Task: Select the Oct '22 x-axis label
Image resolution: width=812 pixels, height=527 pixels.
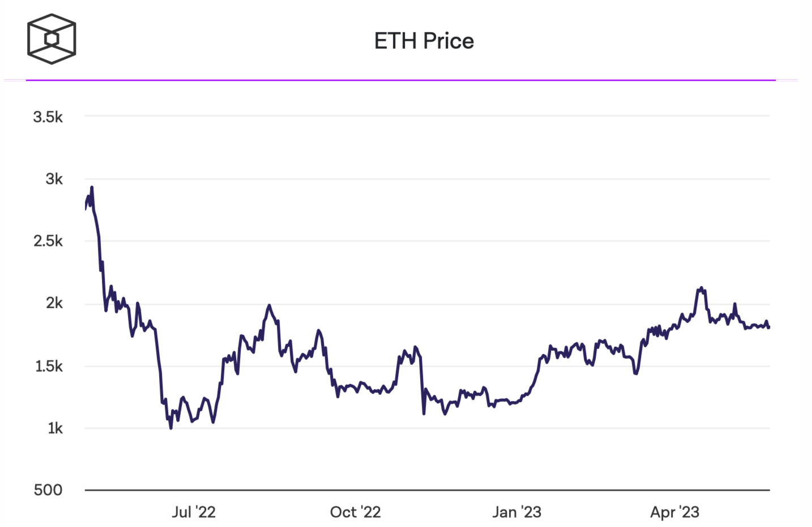Action: [355, 512]
